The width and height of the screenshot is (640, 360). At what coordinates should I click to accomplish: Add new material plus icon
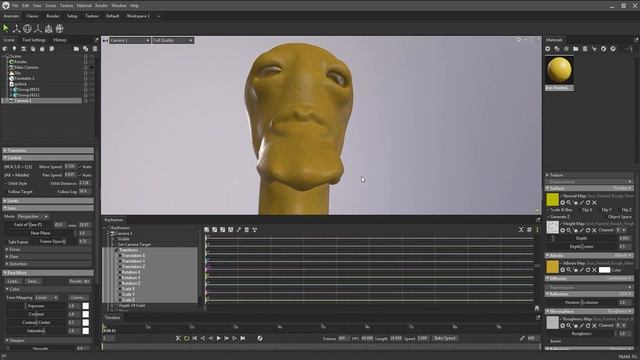(548, 49)
